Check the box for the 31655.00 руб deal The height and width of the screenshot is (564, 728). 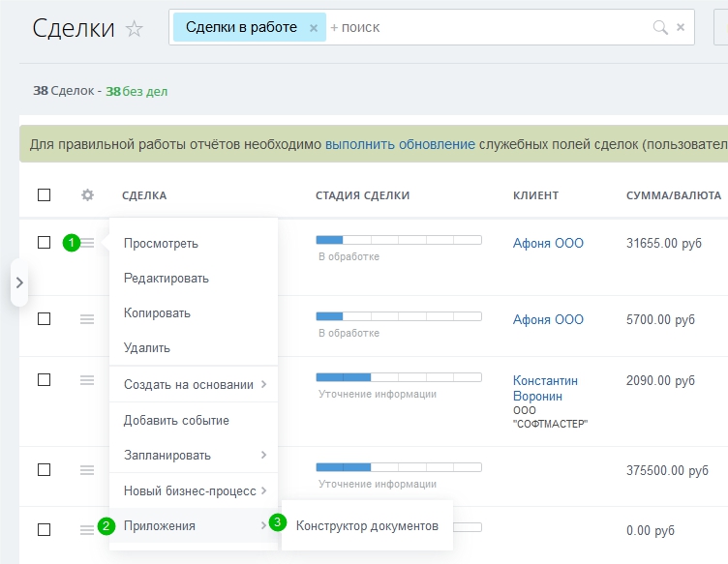point(44,243)
